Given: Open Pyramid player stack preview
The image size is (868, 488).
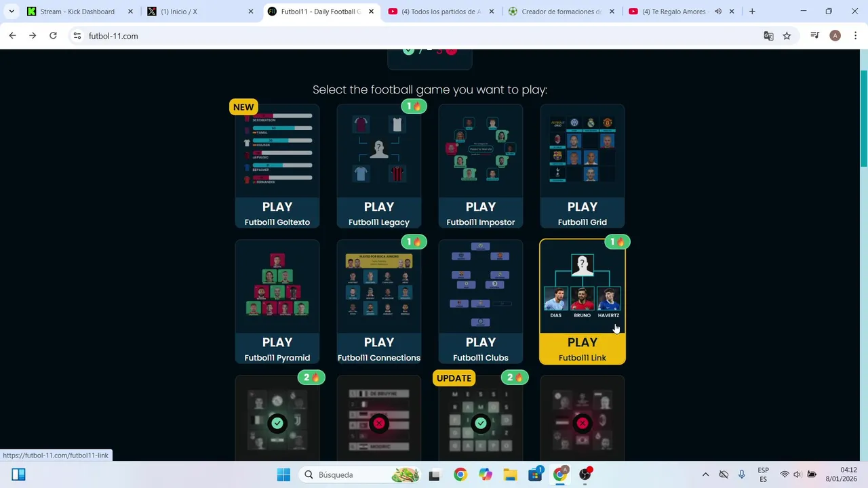Looking at the screenshot, I should [x=277, y=286].
